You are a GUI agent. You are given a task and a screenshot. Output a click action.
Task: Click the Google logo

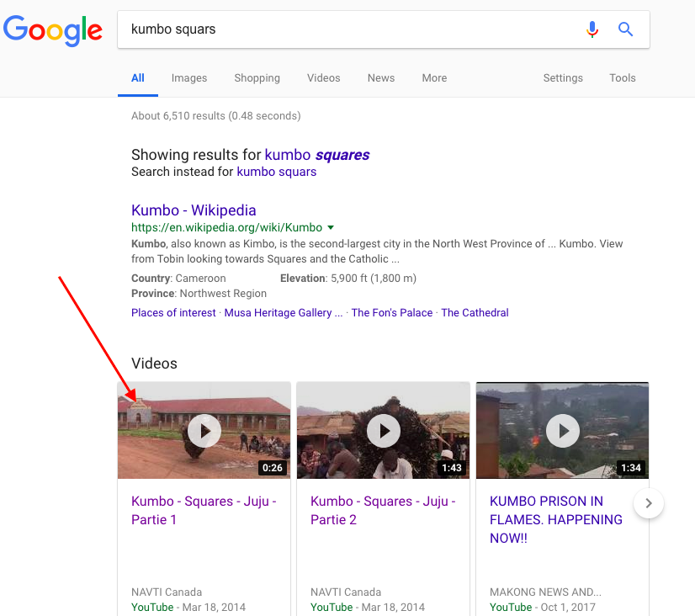point(53,30)
